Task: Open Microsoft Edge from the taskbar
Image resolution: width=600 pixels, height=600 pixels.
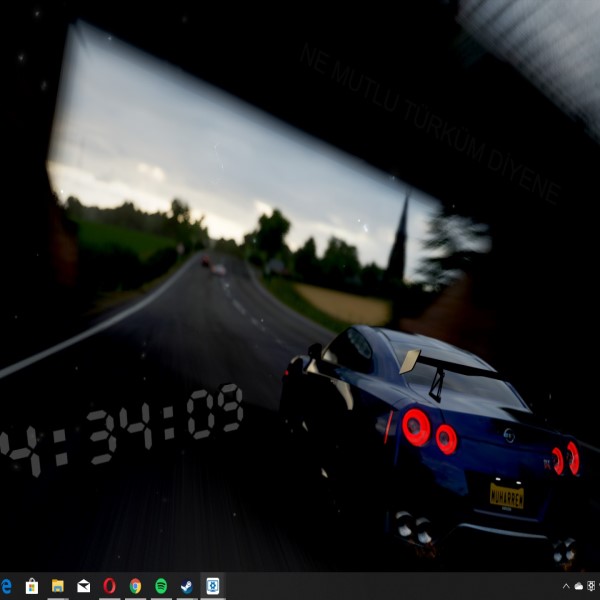Action: [6, 586]
